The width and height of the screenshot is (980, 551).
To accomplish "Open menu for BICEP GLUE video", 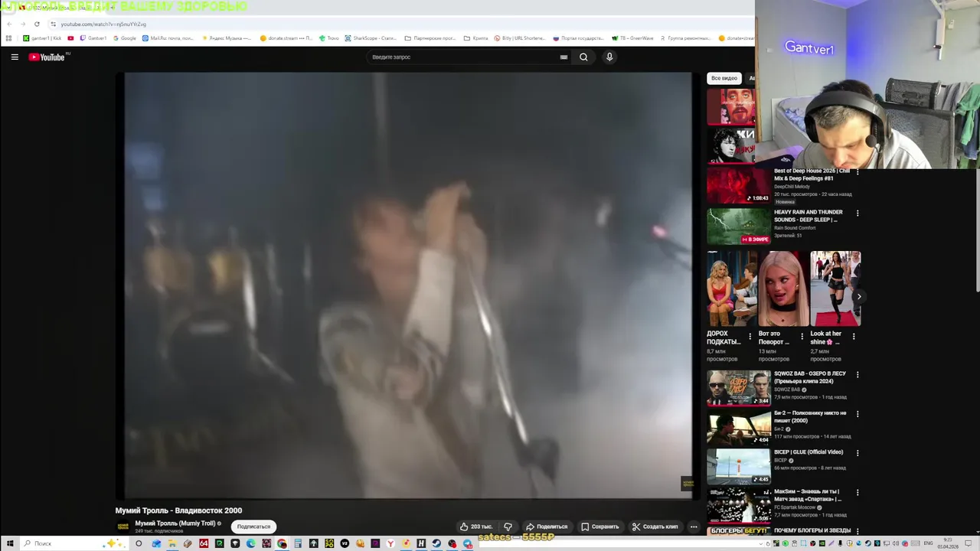I will (857, 453).
